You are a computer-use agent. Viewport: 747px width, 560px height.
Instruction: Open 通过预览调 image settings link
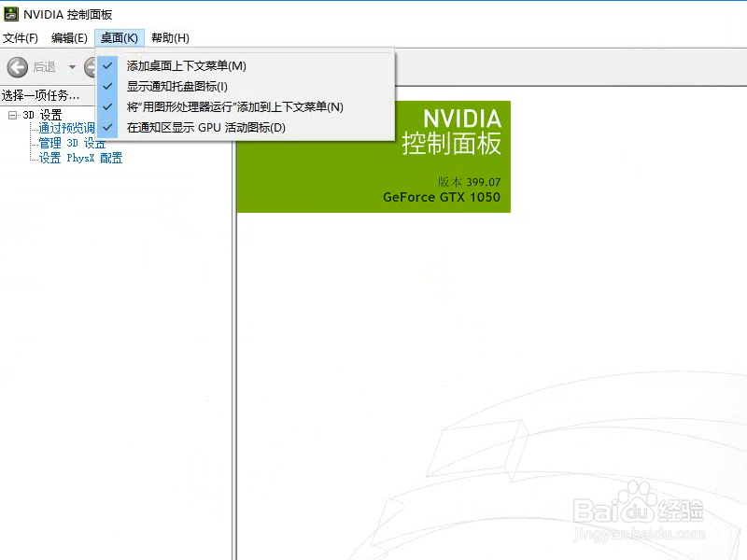(x=66, y=128)
